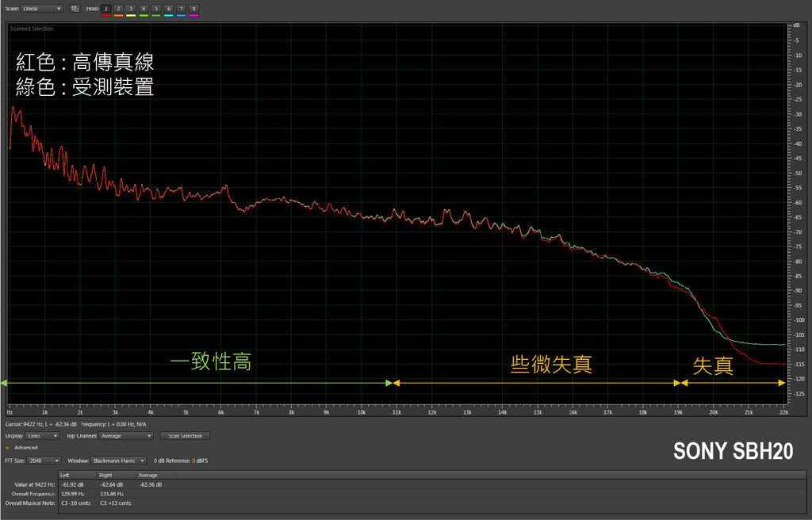Viewport: 812px width, 520px height.
Task: Click the 0 dB Reference value
Action: (193, 461)
